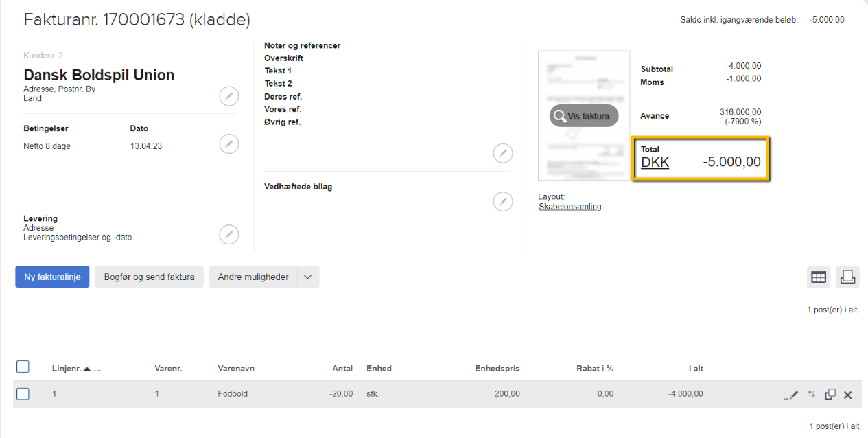The image size is (868, 438).
Task: Edit the Betingelser and Dato section
Action: click(x=228, y=144)
